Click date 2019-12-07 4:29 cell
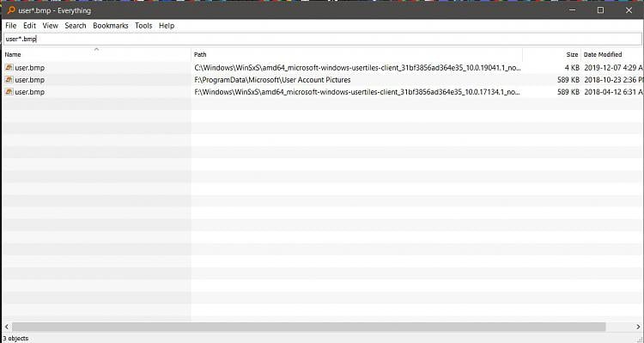Screen dimensions: 644x343 (x=613, y=67)
